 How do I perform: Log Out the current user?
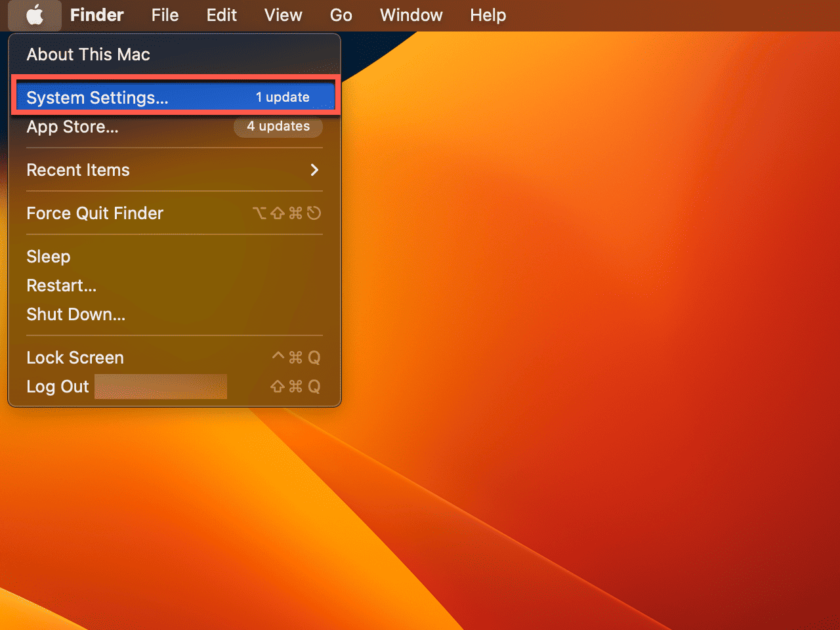tap(57, 387)
